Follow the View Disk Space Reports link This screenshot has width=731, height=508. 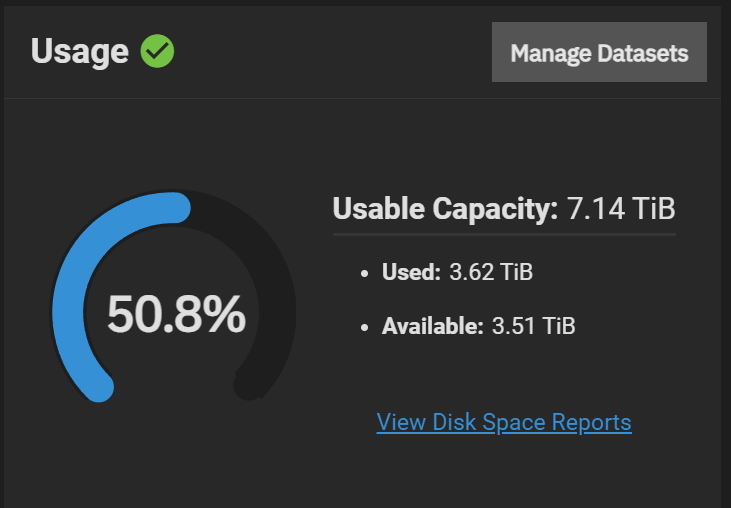coord(504,422)
